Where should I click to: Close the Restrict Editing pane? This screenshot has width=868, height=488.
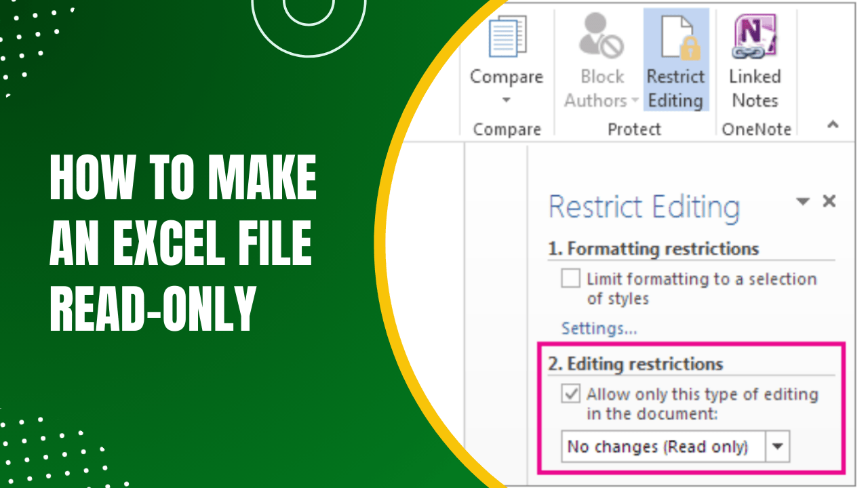coord(829,201)
